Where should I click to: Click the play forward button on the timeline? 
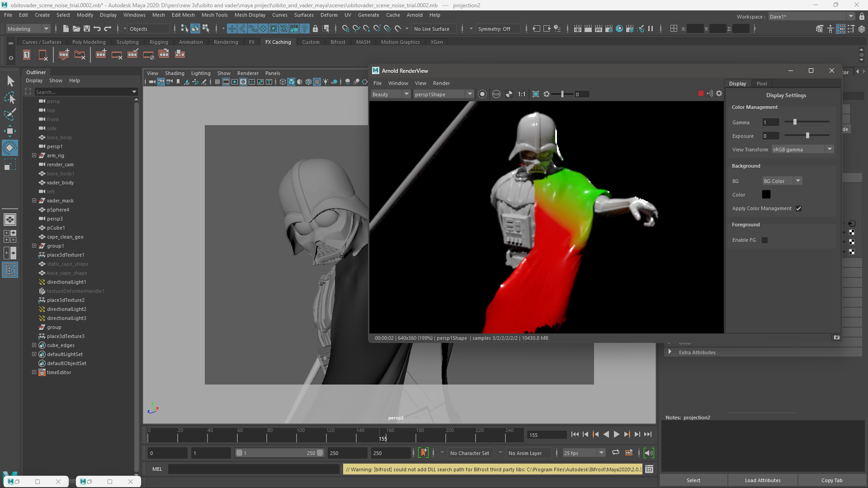(x=616, y=434)
